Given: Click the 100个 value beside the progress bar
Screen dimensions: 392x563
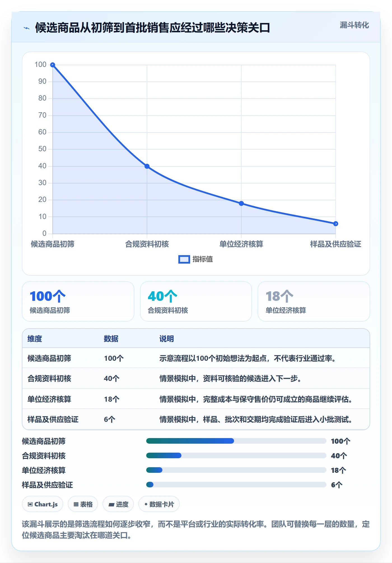Looking at the screenshot, I should click(340, 441).
